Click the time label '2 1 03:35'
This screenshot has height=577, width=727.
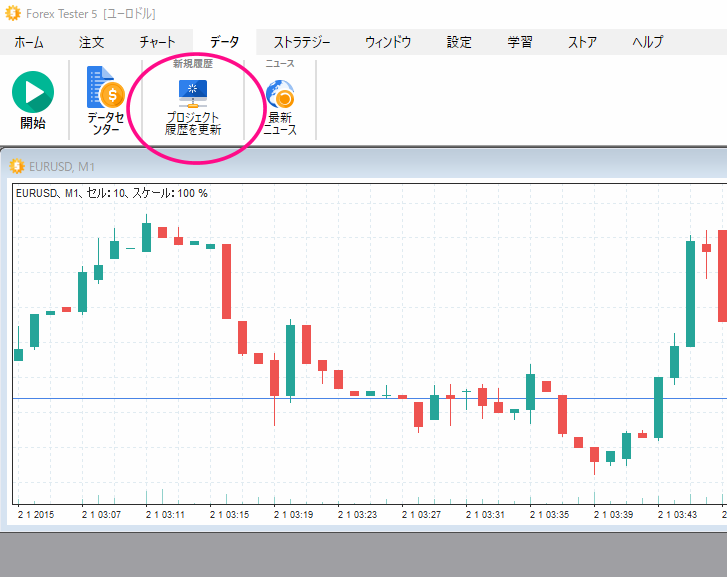pyautogui.click(x=549, y=514)
